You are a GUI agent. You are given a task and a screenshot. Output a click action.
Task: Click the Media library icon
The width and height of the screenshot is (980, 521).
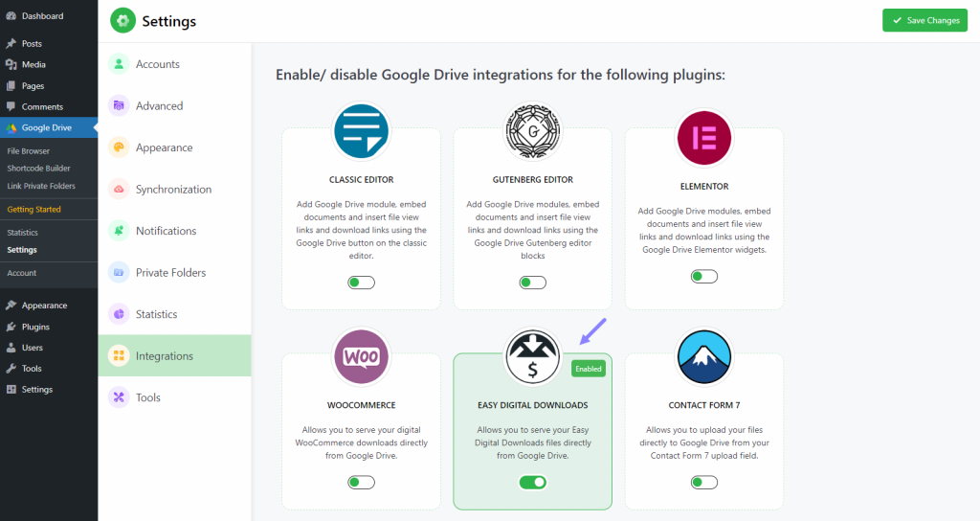tap(11, 64)
